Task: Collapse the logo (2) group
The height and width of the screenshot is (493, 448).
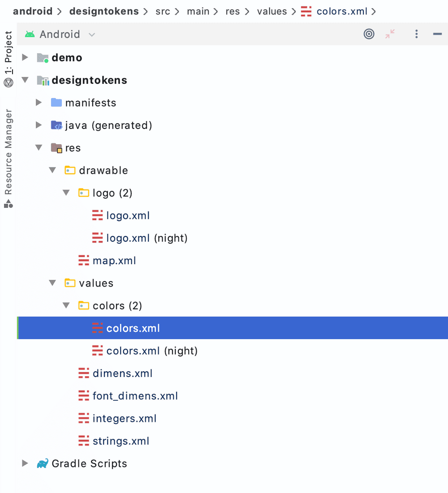Action: (x=66, y=193)
